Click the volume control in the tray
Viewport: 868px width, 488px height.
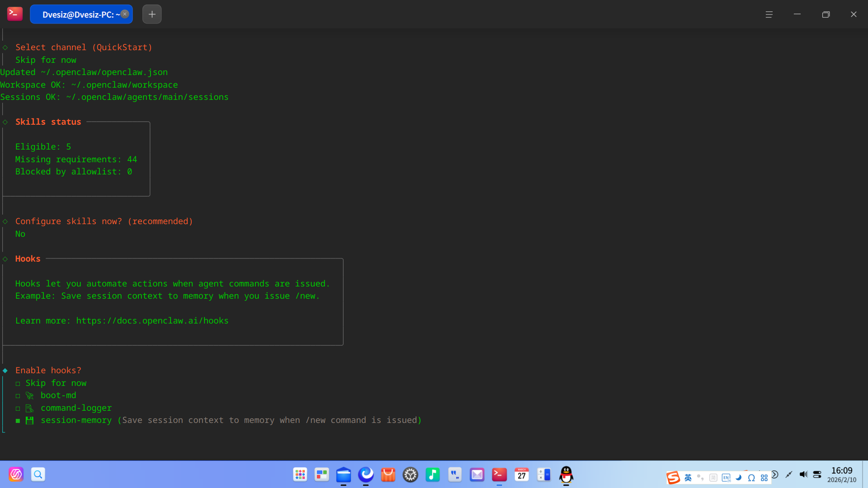(803, 474)
